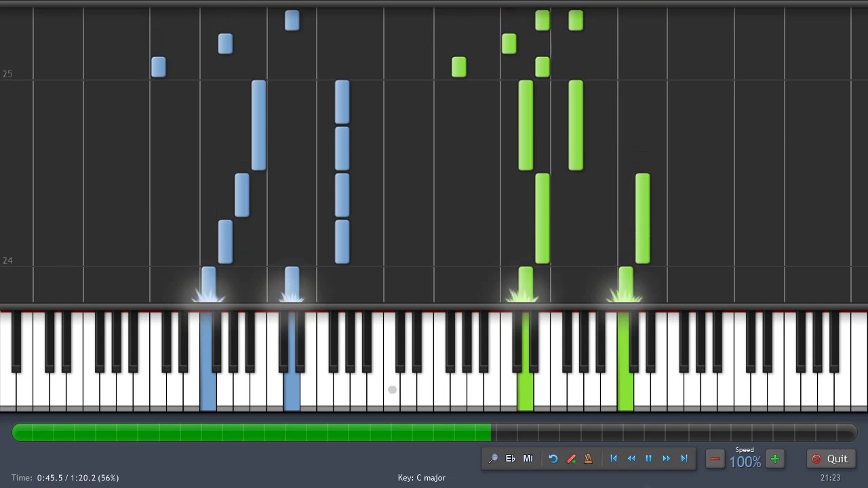Increase speed with the green plus button
This screenshot has width=868, height=488.
[x=774, y=460]
